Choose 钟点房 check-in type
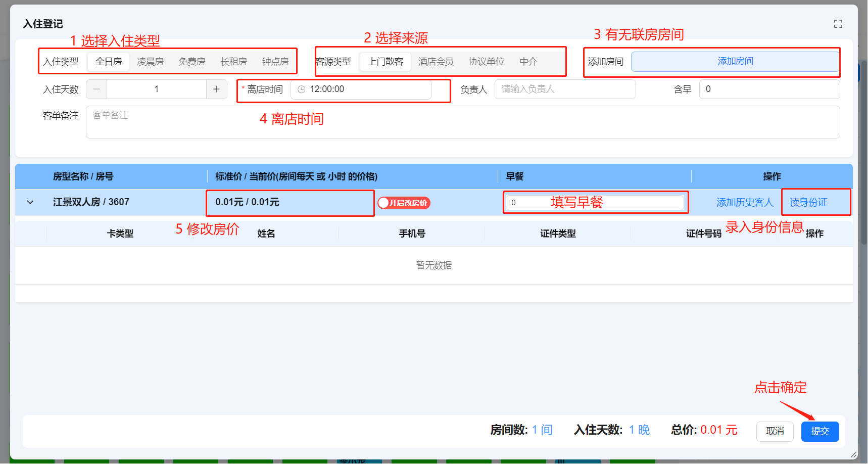 [275, 62]
